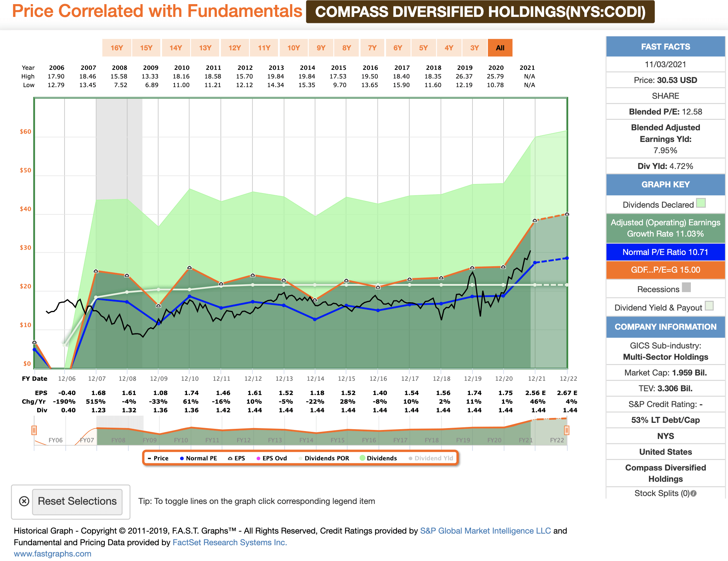Click the GDF...P/E=G 15.00 key row

[665, 270]
